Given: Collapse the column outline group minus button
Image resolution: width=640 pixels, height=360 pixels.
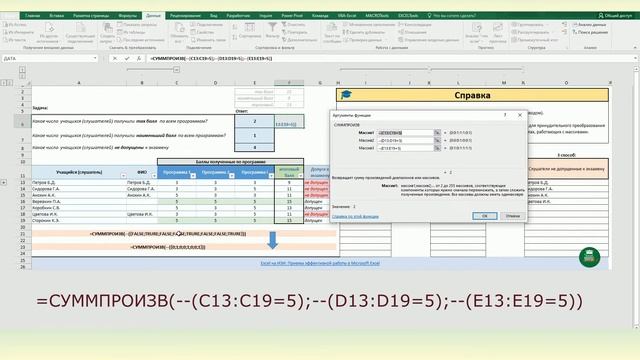Looking at the screenshot, I should 176,70.
